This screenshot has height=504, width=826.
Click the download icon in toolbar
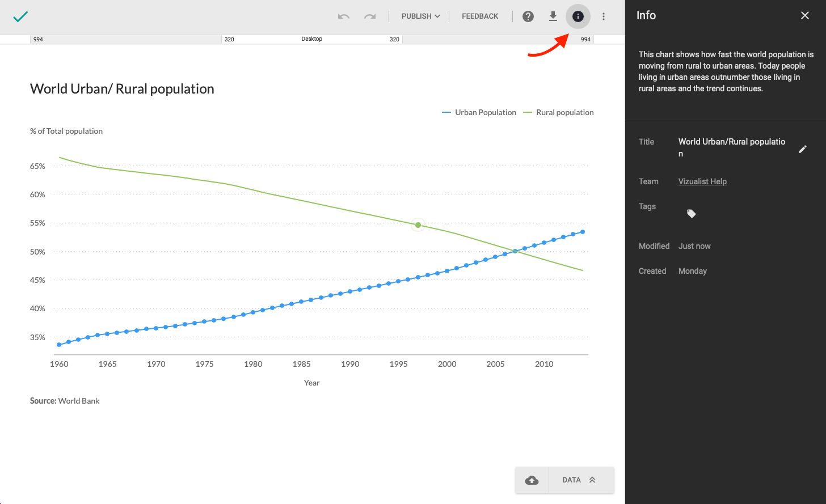[x=553, y=16]
